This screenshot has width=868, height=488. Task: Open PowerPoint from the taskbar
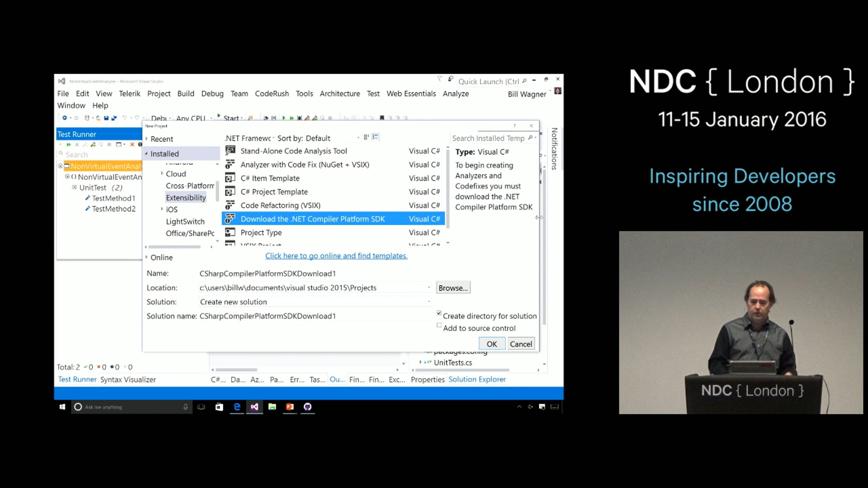point(290,407)
